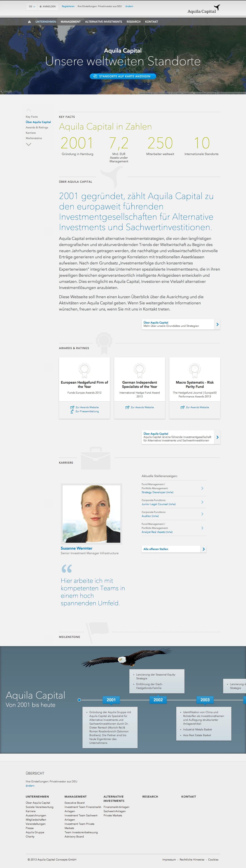Click chevron next to Auditor job
Viewport: 246px width, 868px height.
(x=202, y=514)
